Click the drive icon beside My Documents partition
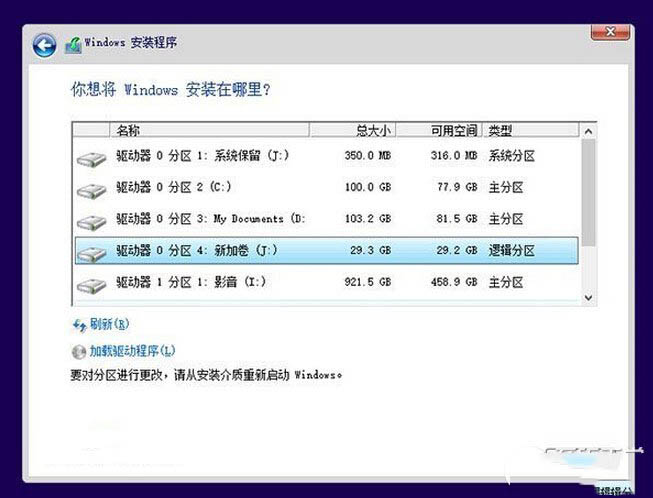 (x=92, y=222)
